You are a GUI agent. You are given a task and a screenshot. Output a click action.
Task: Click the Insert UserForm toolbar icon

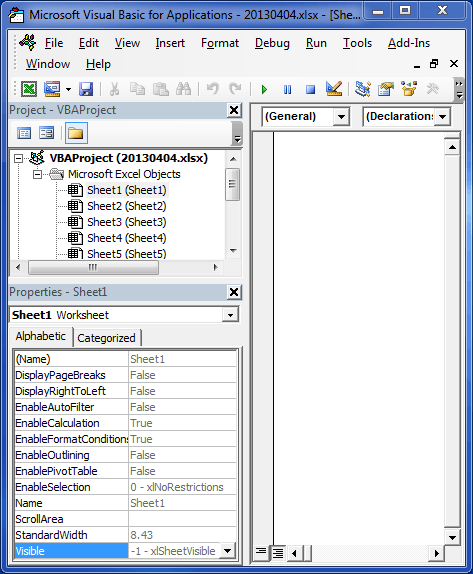tap(52, 89)
